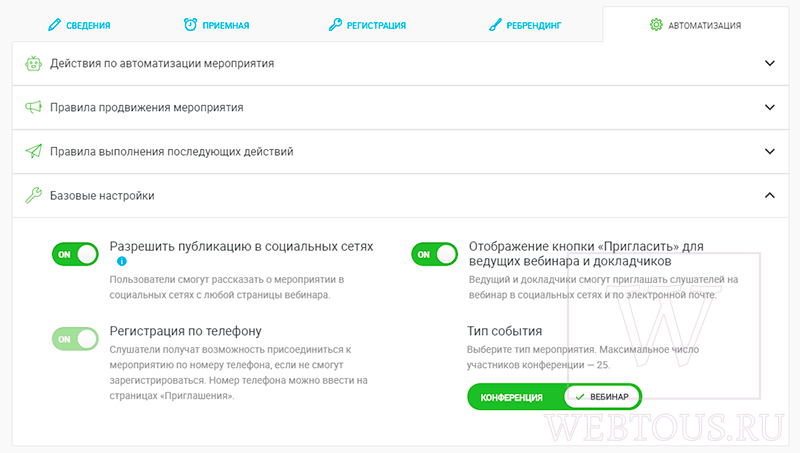Viewport: 800px width, 453px height.
Task: Click the alarm clock icon beside Приемная
Action: tap(190, 24)
